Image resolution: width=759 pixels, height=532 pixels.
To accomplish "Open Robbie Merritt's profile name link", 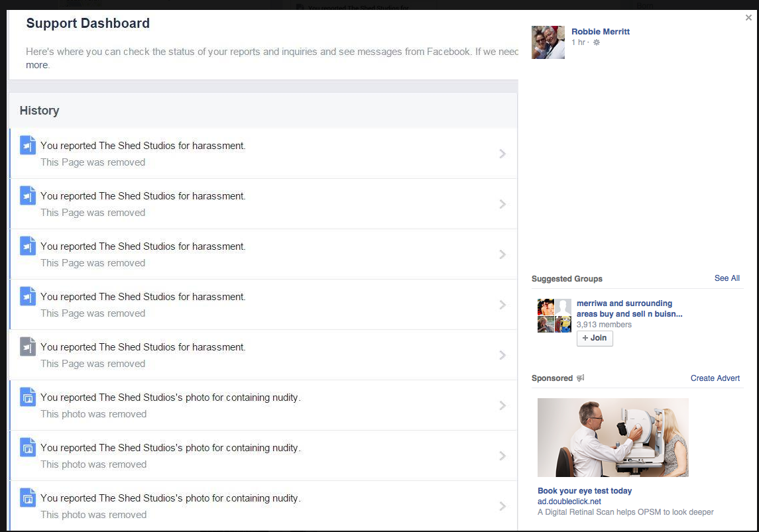I will [x=601, y=31].
